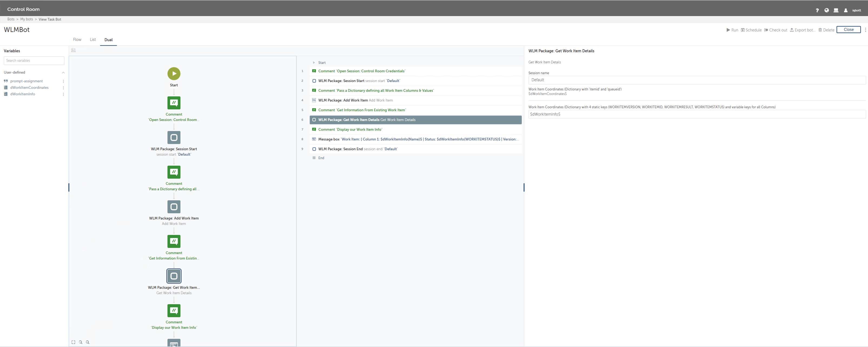Click the wand icon above the flow canvas
Viewport: 868px width, 347px height.
[74, 51]
